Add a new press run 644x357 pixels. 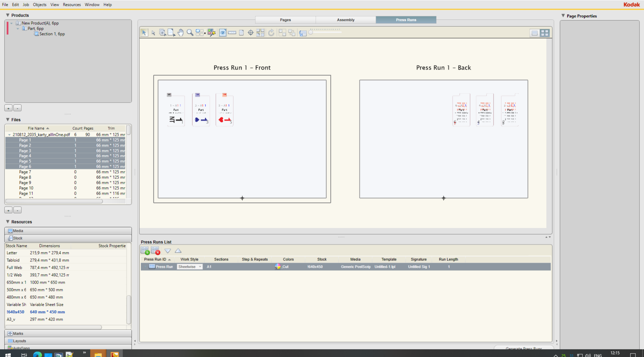click(145, 251)
